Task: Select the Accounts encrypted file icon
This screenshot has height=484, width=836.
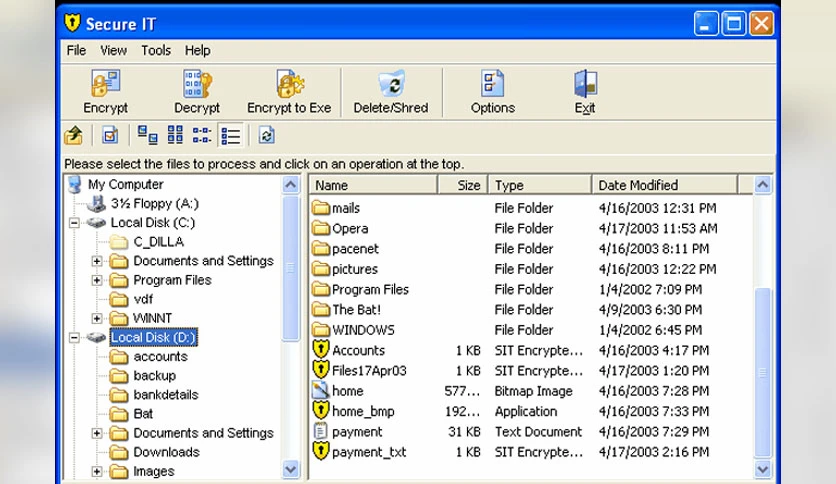Action: point(320,350)
